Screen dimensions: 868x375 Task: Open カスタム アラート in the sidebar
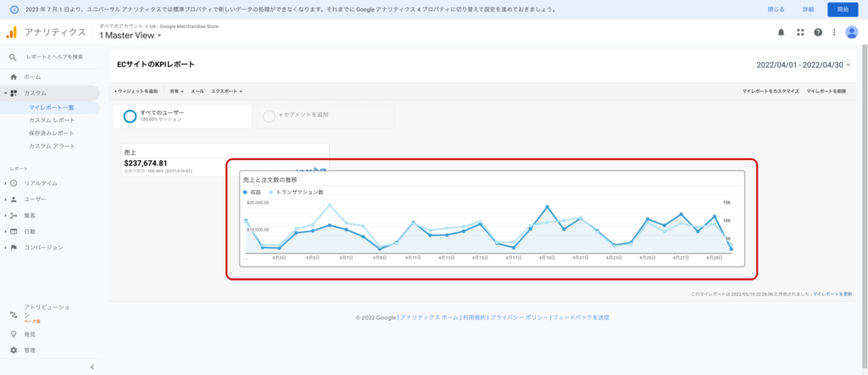coord(53,146)
